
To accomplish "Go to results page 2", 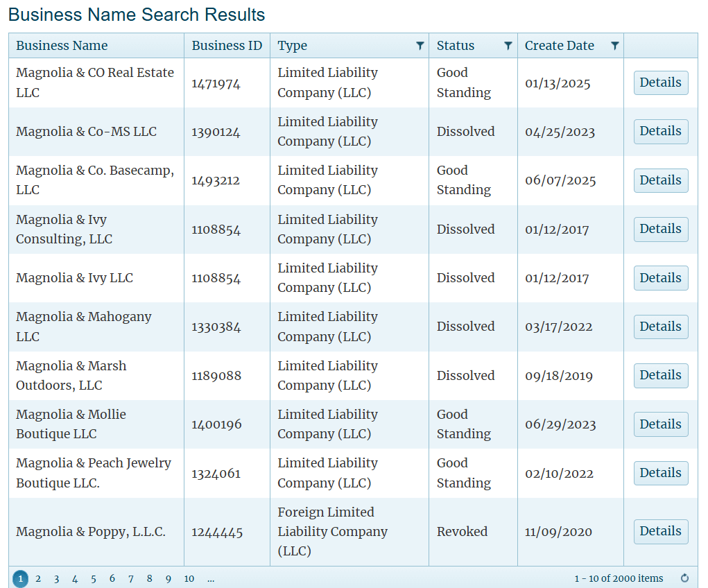I will (x=38, y=578).
